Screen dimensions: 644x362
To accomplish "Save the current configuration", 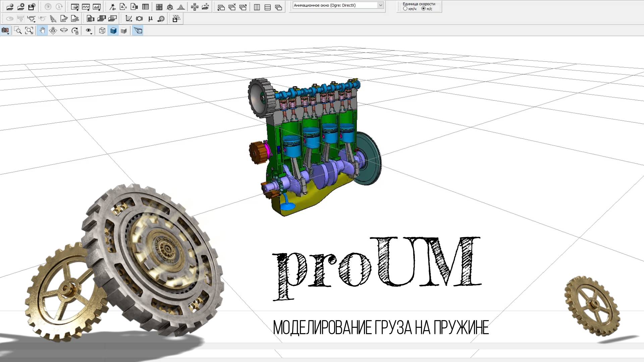I will tap(31, 6).
